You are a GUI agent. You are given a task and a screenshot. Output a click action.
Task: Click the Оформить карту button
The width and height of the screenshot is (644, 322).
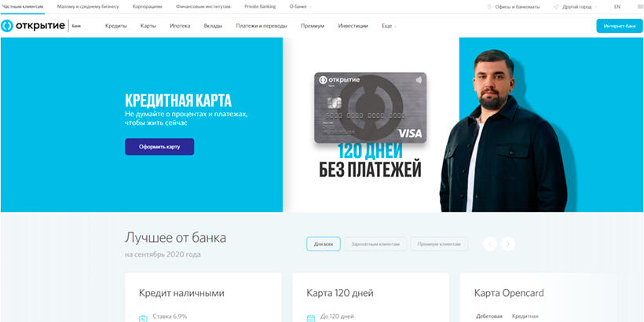click(159, 147)
